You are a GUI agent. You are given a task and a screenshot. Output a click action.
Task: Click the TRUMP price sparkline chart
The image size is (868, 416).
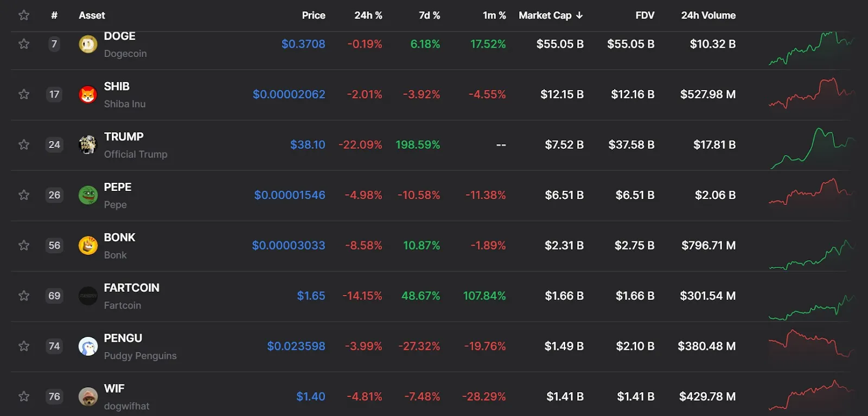pos(812,148)
